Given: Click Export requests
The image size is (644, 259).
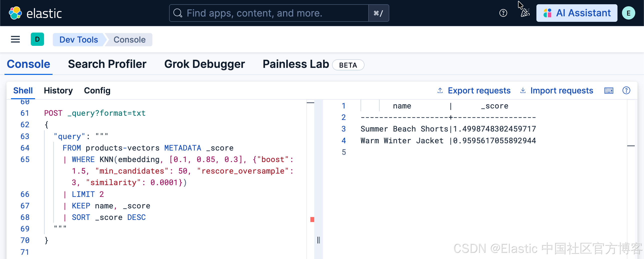Looking at the screenshot, I should (474, 90).
